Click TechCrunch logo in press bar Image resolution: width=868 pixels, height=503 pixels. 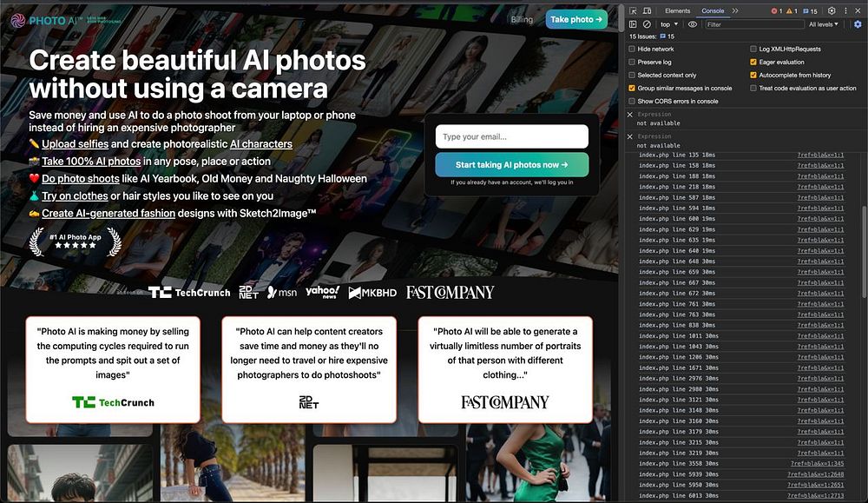(189, 293)
